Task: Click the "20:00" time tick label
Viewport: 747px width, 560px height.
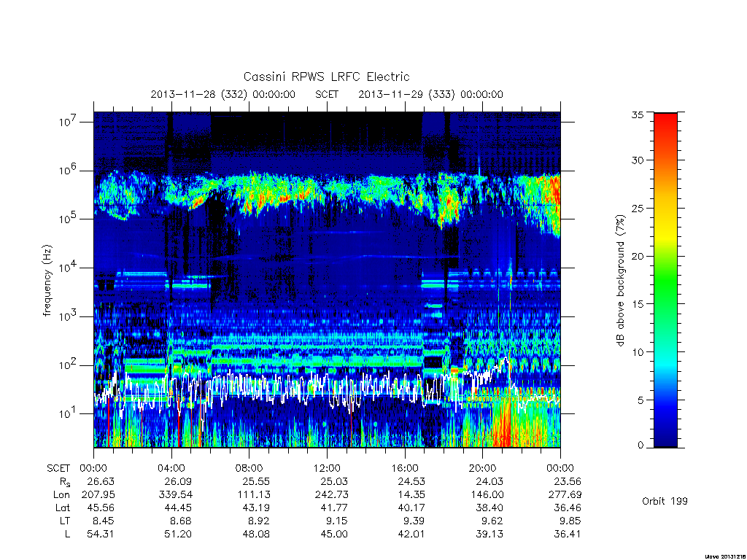Action: [x=483, y=468]
